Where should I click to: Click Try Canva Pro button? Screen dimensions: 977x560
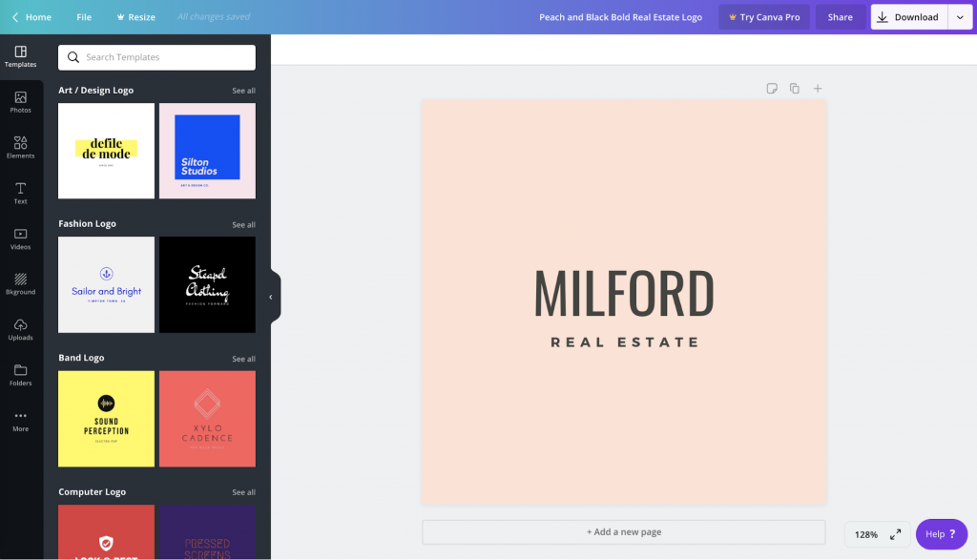pyautogui.click(x=764, y=17)
